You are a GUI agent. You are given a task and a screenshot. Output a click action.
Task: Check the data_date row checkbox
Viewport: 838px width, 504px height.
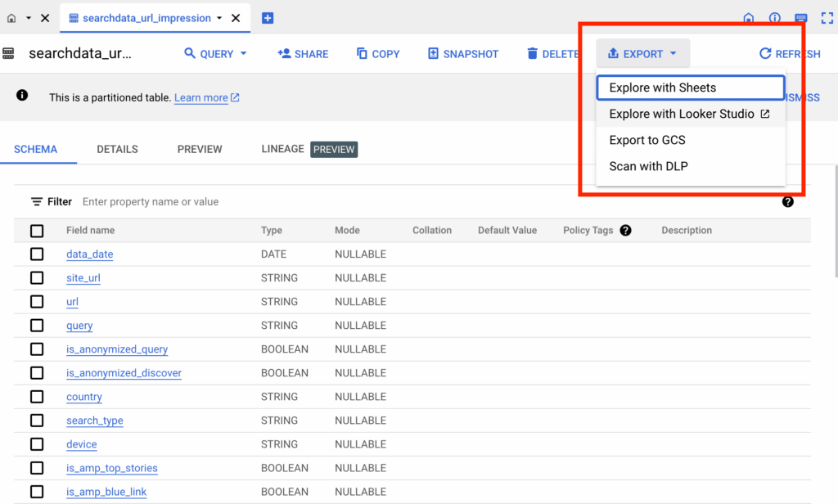[x=37, y=254]
